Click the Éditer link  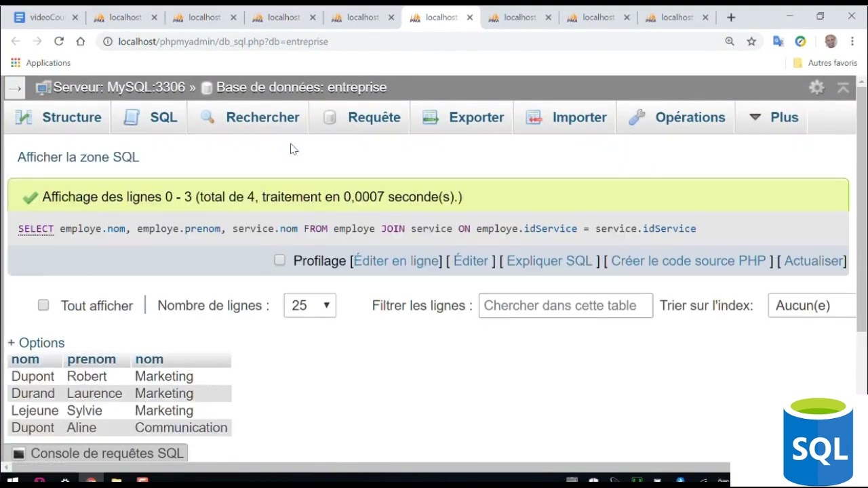pyautogui.click(x=471, y=261)
